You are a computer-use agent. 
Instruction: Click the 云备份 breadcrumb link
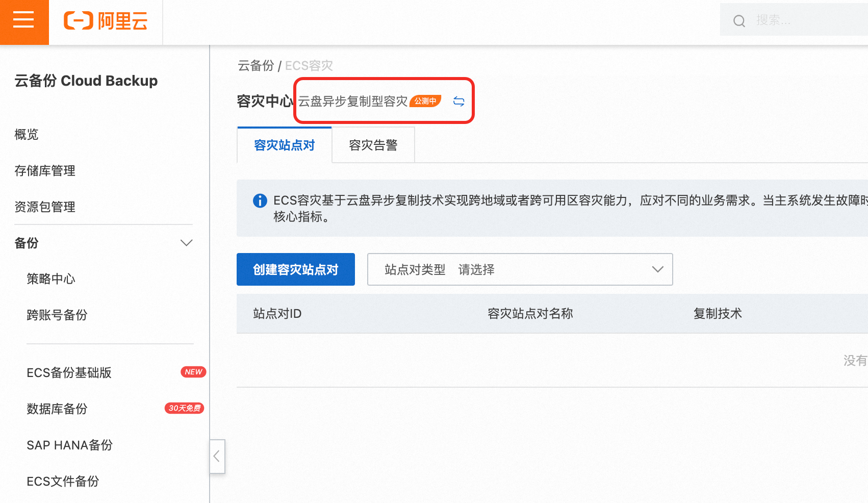256,66
